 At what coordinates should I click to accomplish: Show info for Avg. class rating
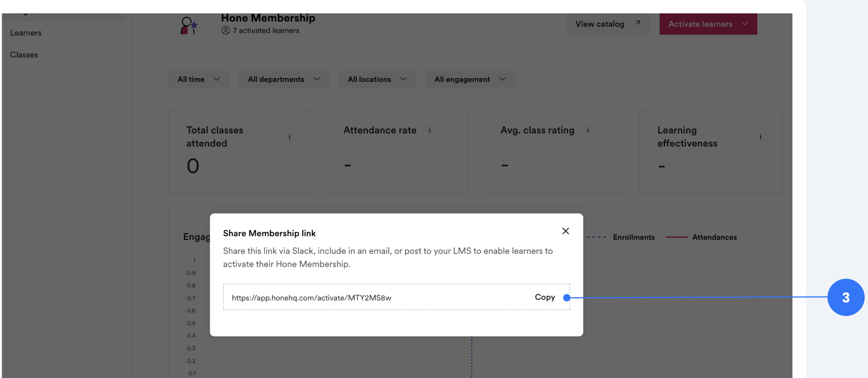[x=588, y=130]
